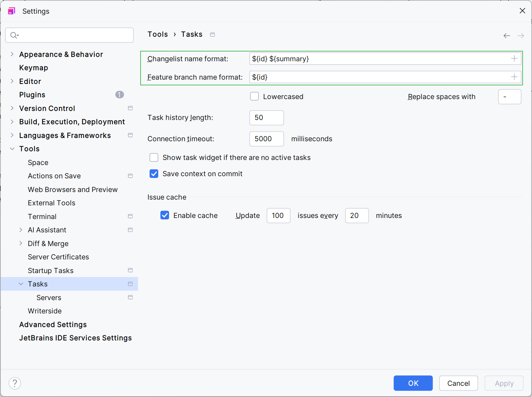Open the Servers settings page
Viewport: 532px width, 397px height.
49,298
